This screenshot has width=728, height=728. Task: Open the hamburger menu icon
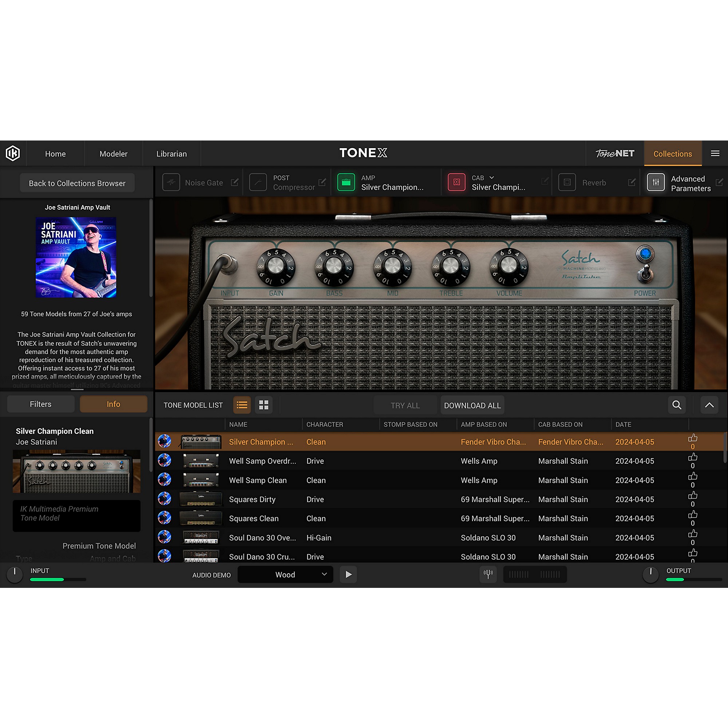(x=715, y=153)
